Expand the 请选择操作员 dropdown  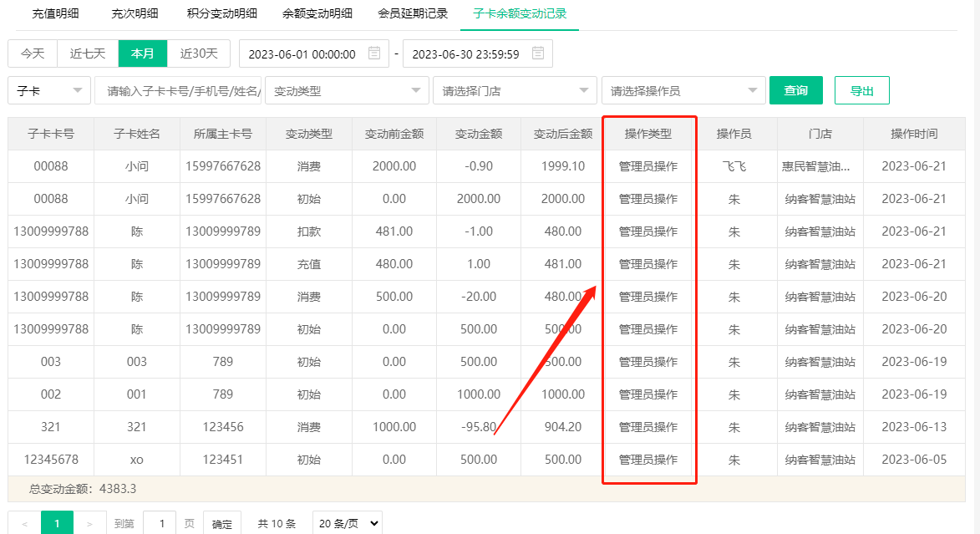pos(683,91)
